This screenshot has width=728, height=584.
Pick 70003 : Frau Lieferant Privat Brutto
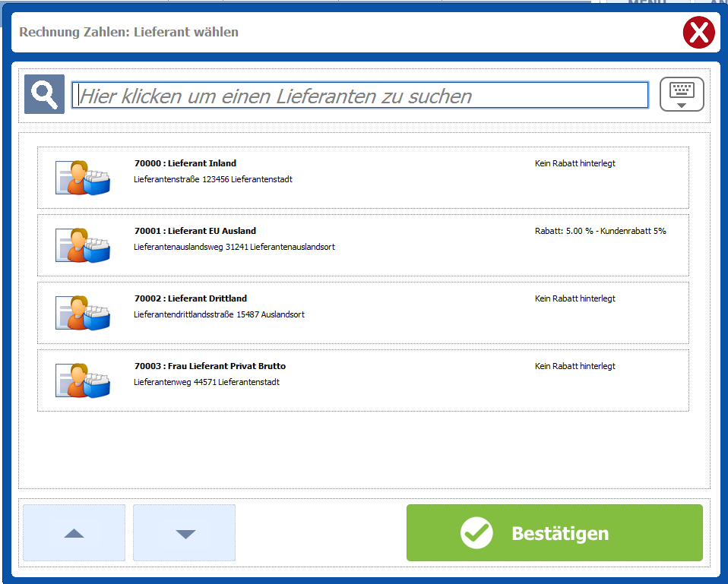[210, 366]
